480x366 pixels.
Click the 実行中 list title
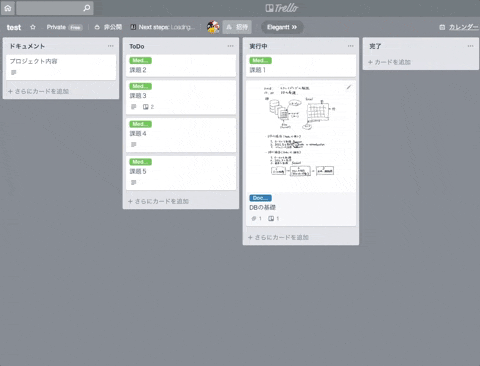[258, 46]
